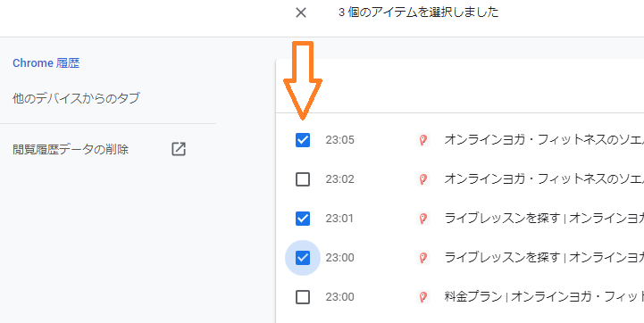
Task: Open 閲覧履歴データの削除 link
Action: coord(71,150)
